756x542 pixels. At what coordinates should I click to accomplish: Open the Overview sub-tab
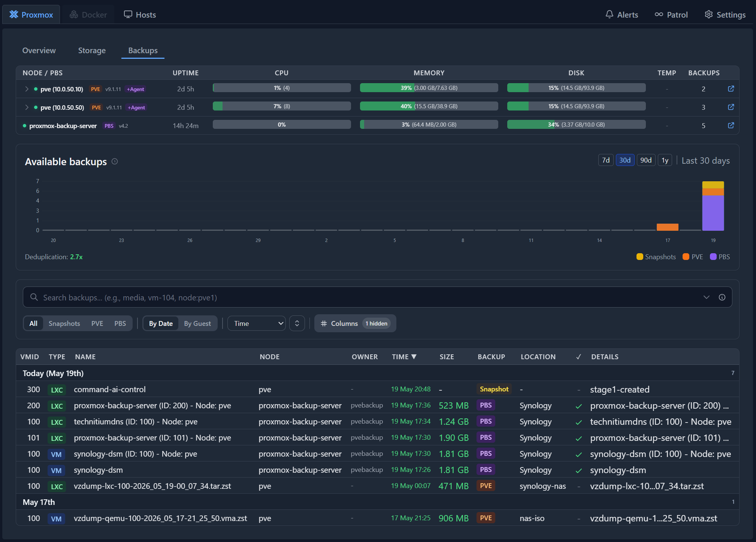coord(39,51)
